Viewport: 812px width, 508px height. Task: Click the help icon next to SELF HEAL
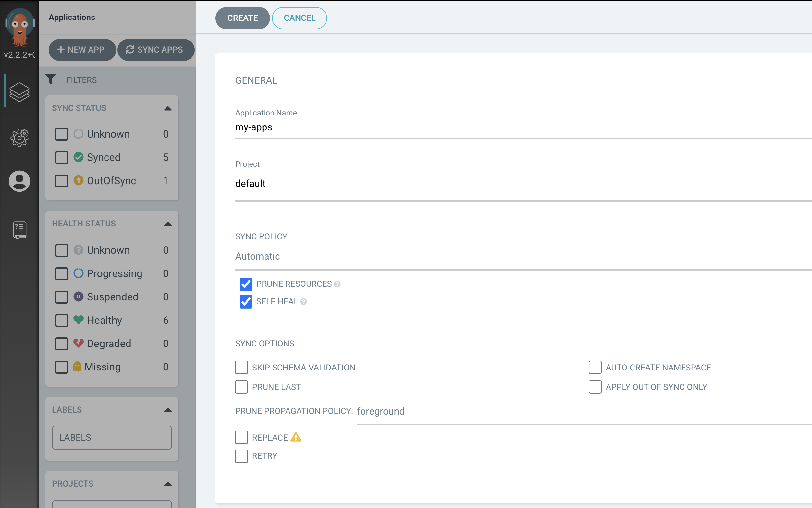[x=303, y=302]
